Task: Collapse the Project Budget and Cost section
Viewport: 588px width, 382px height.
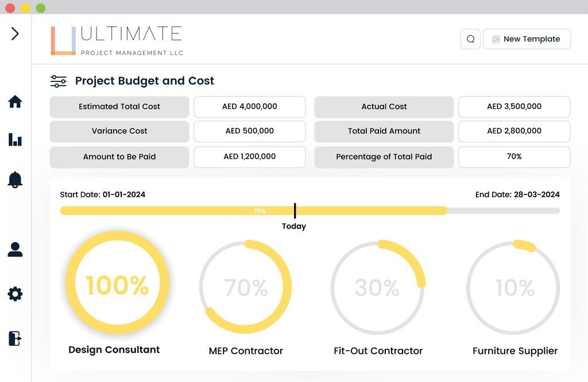Action: (x=144, y=81)
